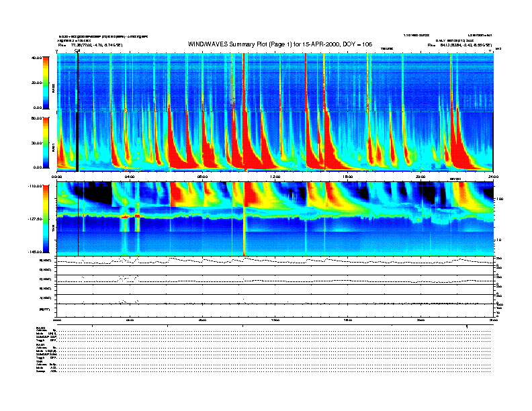Viewport: 532px width, 411px height.
Task: Click the 10 tick label right of TNR panel
Action: [x=498, y=240]
